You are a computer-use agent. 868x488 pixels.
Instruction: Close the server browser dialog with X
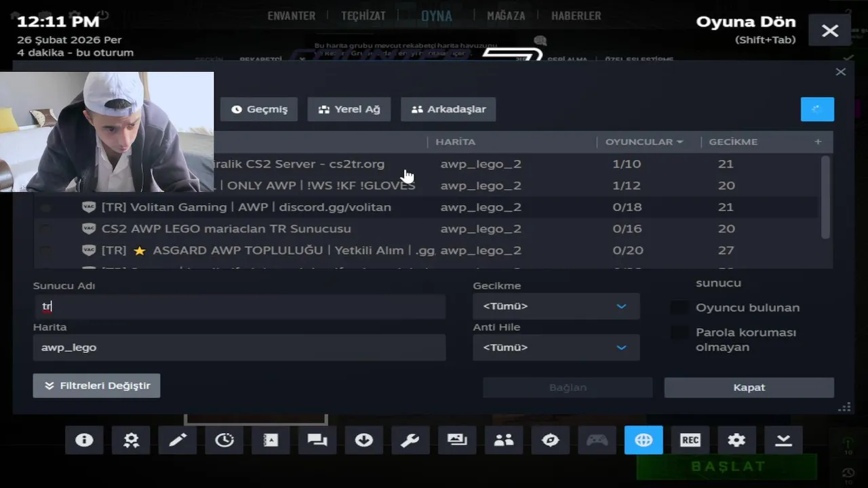[841, 72]
